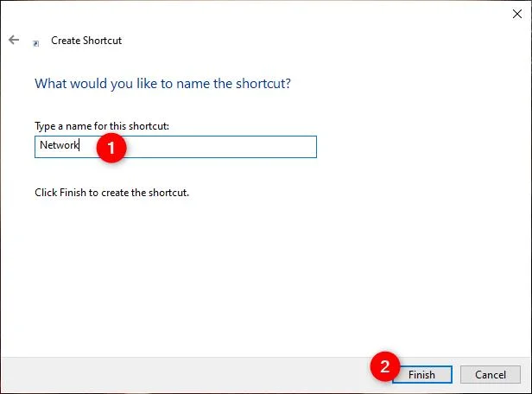Click the word 'Finish' in the instruction sentence

pyautogui.click(x=73, y=193)
